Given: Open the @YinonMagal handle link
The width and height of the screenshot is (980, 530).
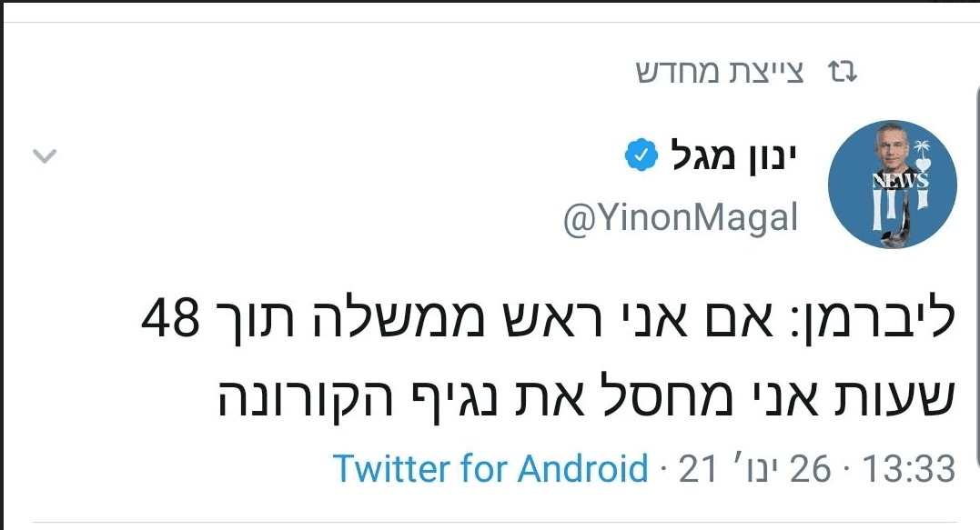Looking at the screenshot, I should click(681, 219).
